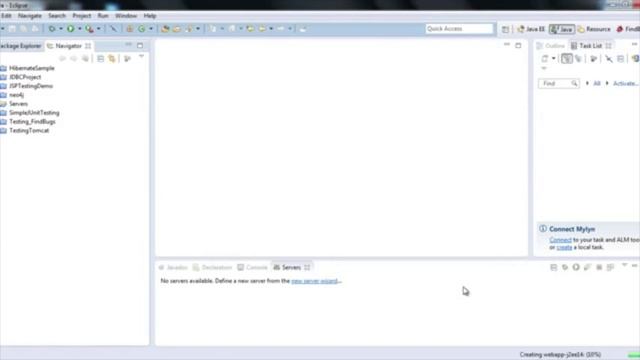Click the green progress bar in status bar
The image size is (640, 360).
[x=633, y=355]
